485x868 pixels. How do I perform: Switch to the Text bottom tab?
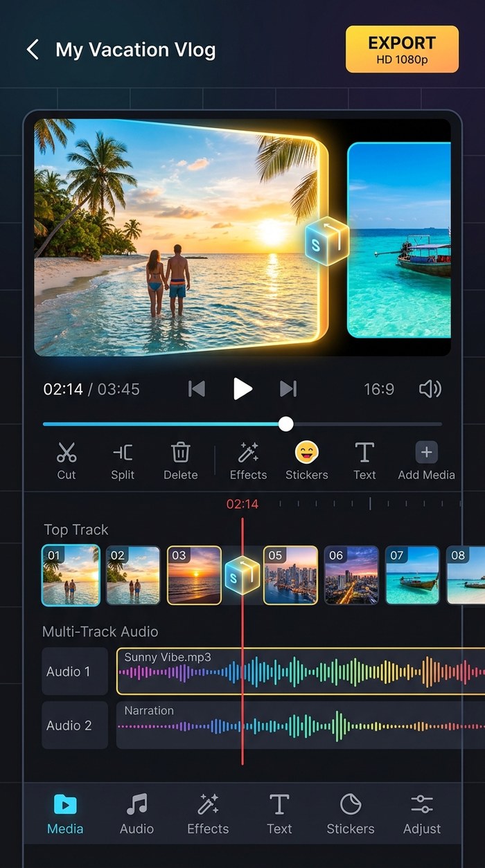coord(279,814)
